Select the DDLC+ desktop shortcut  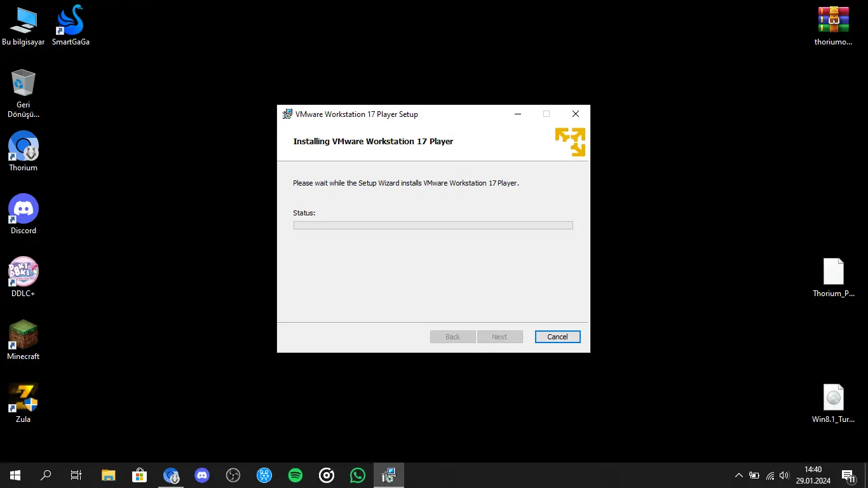(24, 277)
